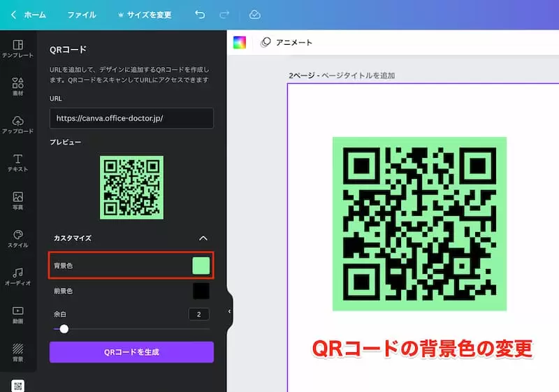Viewport: 559px width, 392px height.
Task: Open the スタイル styles panel
Action: (18, 239)
